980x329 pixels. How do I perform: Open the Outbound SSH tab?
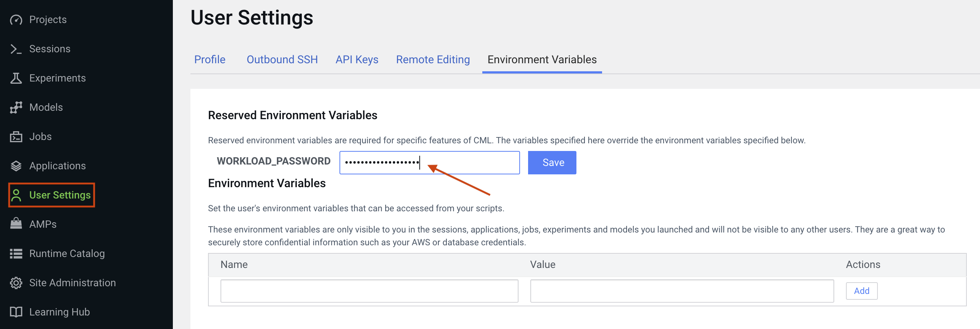tap(282, 60)
